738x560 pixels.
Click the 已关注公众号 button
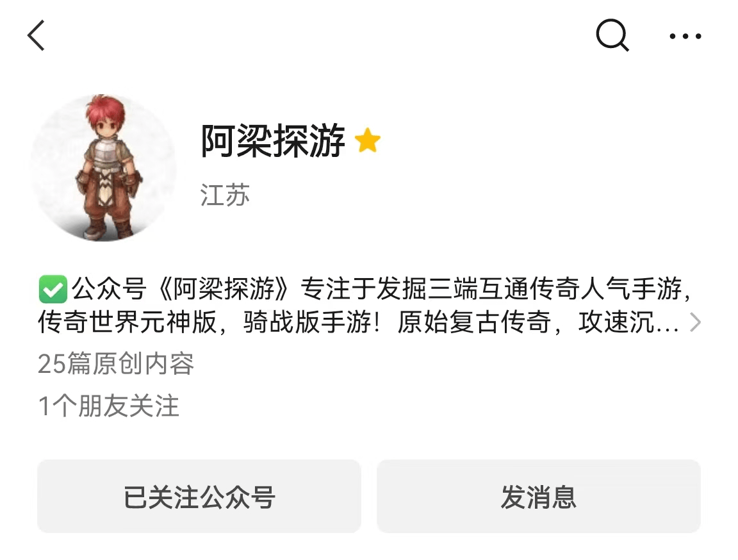(x=199, y=497)
